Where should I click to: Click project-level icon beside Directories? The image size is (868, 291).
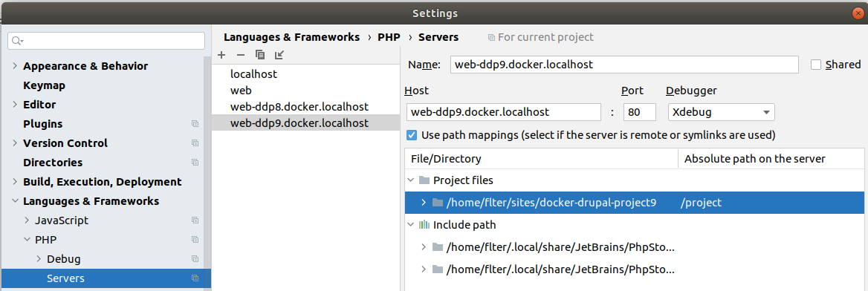click(x=195, y=163)
